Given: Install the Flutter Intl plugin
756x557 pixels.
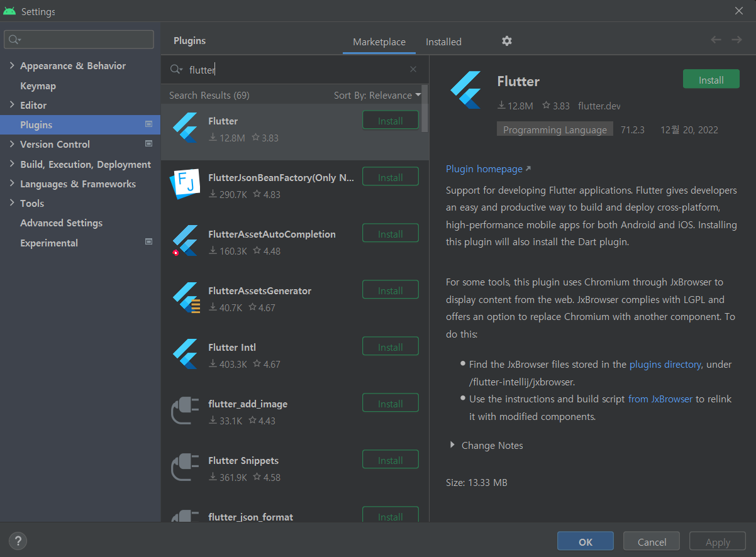Looking at the screenshot, I should point(391,347).
